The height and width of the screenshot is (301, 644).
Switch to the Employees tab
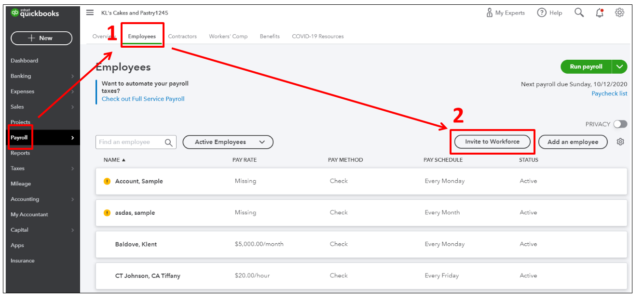142,37
